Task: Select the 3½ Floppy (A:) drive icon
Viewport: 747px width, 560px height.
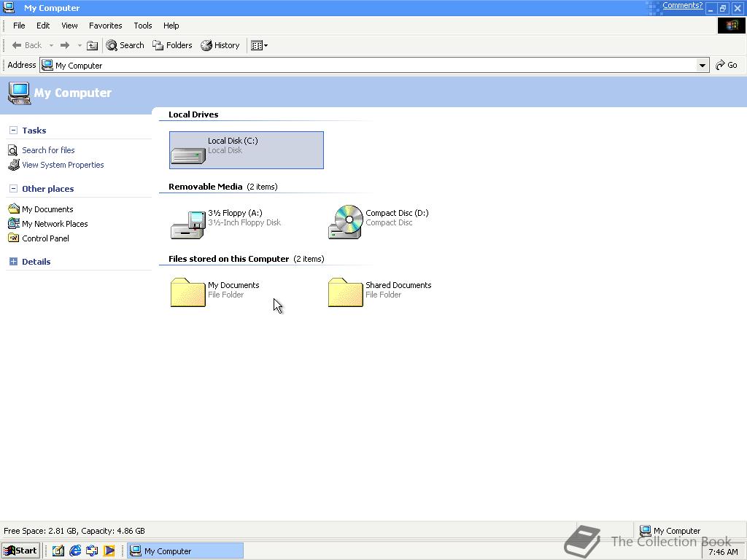Action: pos(187,225)
